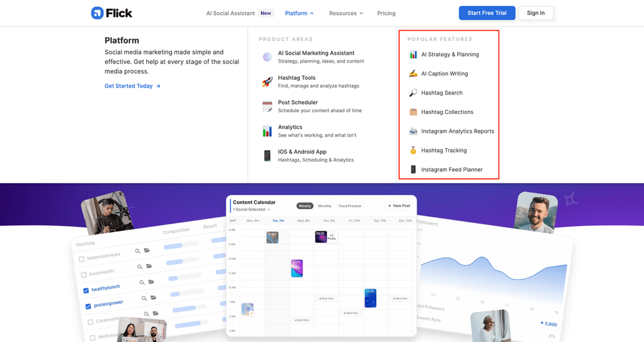Viewport: 644px width, 342px height.
Task: Click search icon beside balancedmeals
Action: click(138, 251)
